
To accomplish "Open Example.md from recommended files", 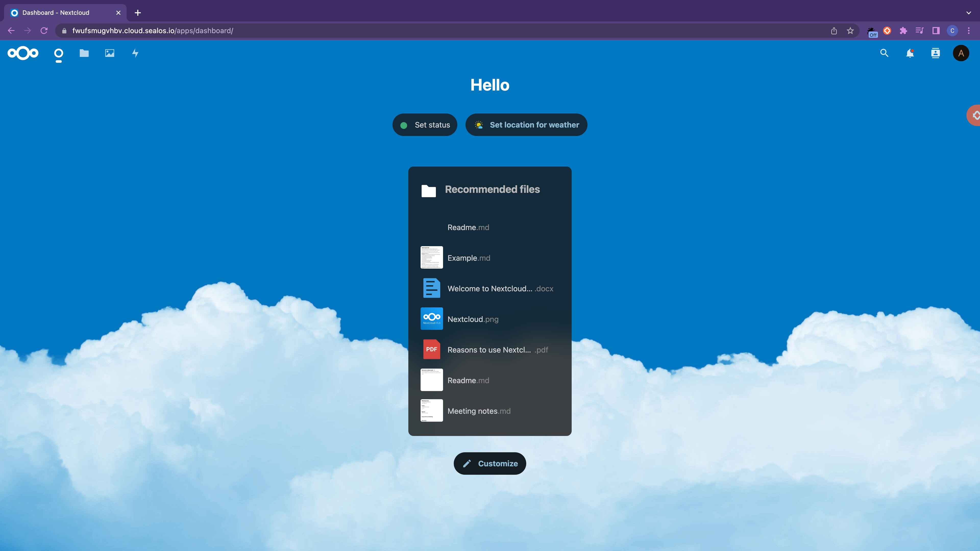I will 490,258.
